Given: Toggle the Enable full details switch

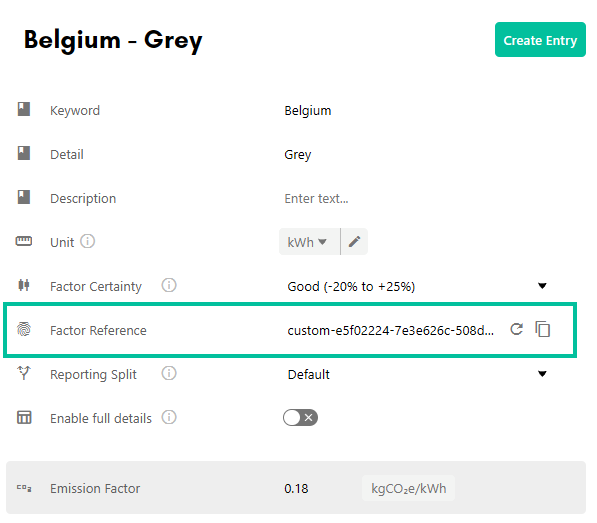Looking at the screenshot, I should click(x=300, y=418).
